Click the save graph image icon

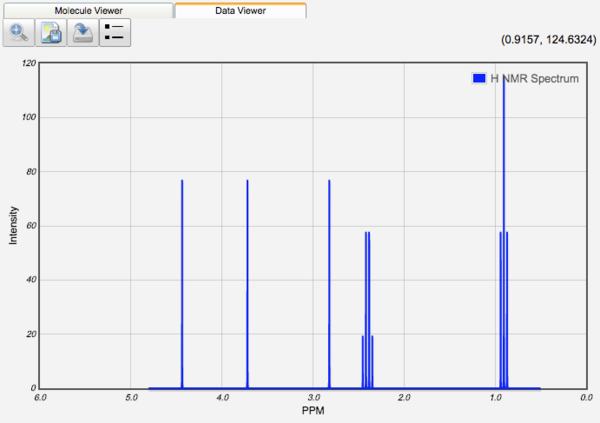pyautogui.click(x=50, y=35)
